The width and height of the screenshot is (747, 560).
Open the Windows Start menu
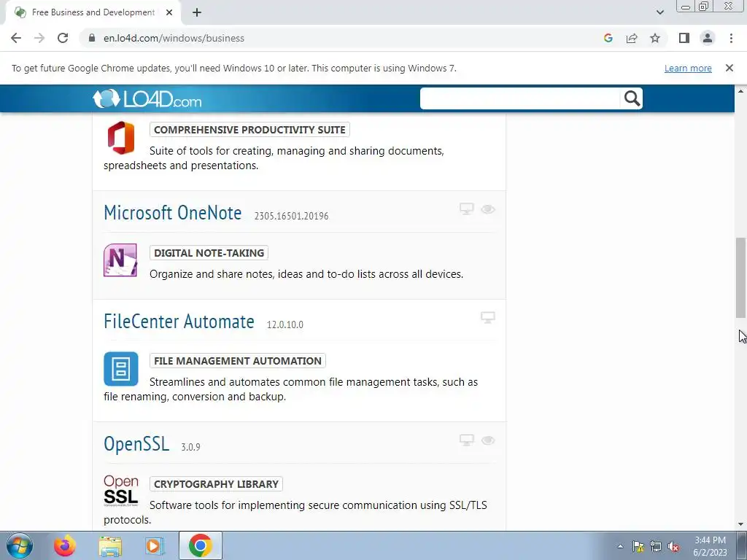point(20,545)
